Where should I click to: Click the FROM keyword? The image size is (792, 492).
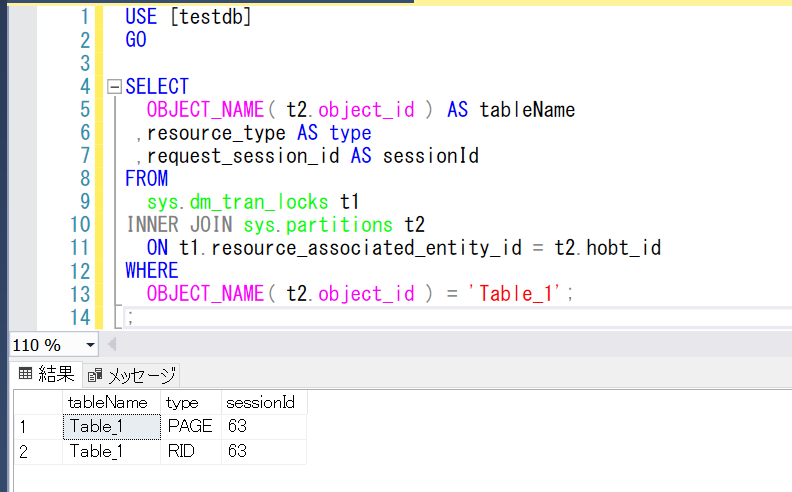(146, 179)
